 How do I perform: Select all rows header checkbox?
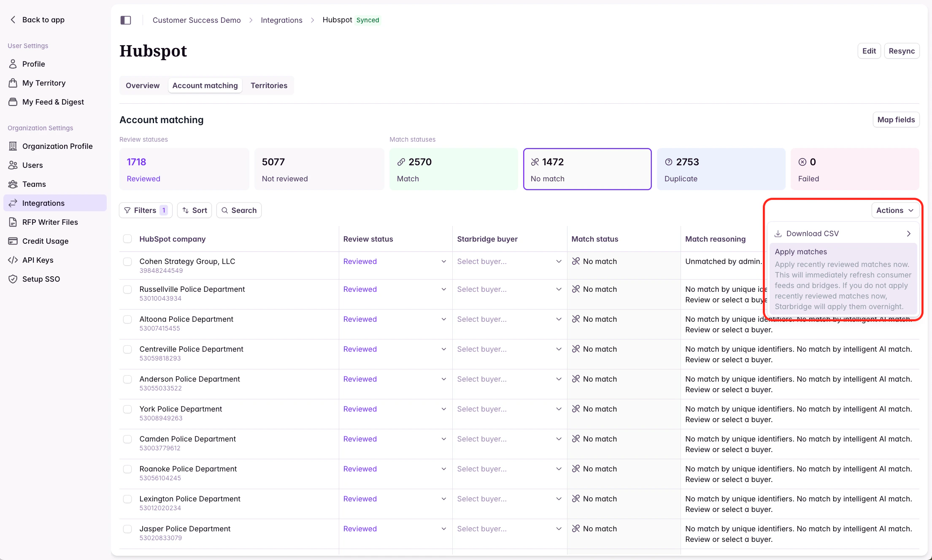point(127,239)
